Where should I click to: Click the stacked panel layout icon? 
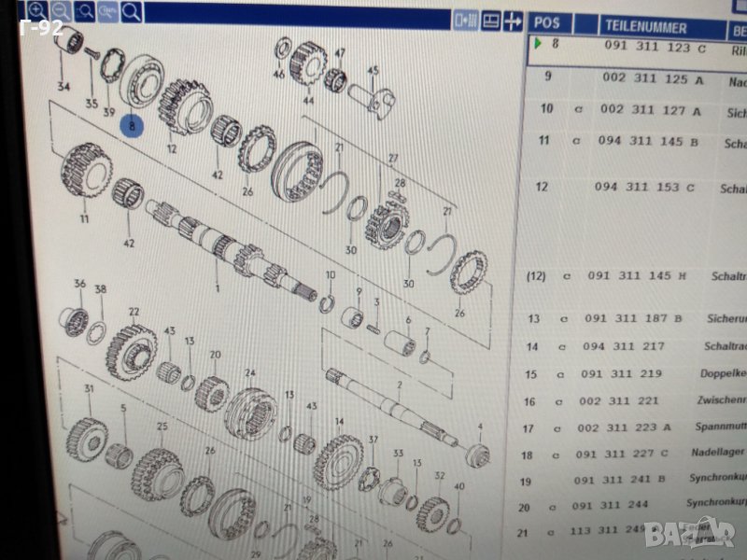point(488,20)
